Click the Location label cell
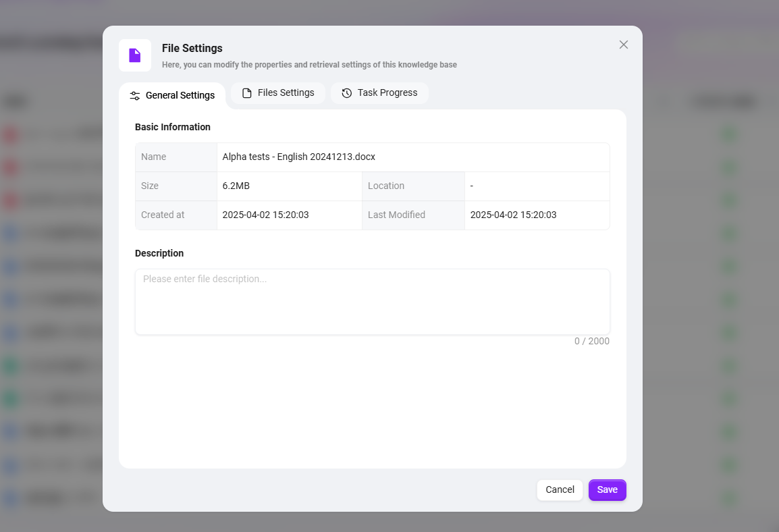Image resolution: width=779 pixels, height=532 pixels. click(386, 186)
